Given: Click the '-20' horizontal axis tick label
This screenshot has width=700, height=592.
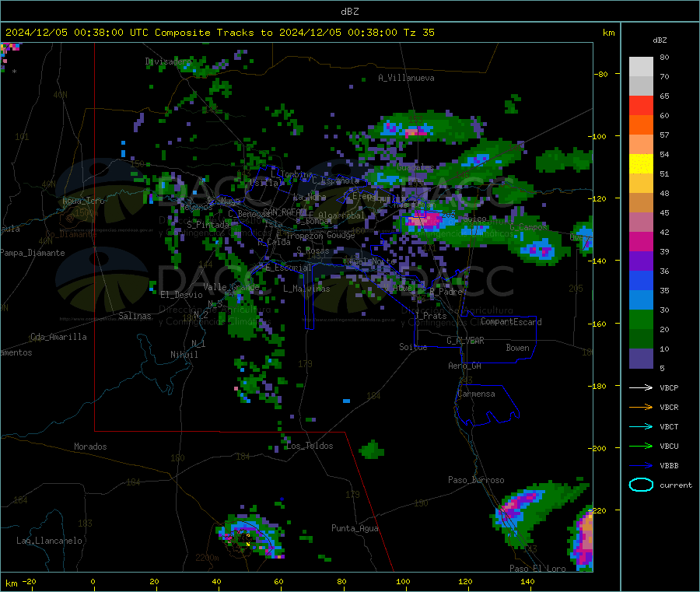Looking at the screenshot, I should pyautogui.click(x=29, y=582).
